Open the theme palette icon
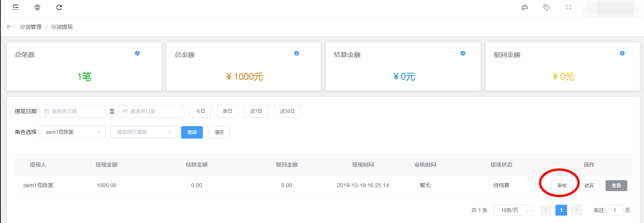 coord(525,7)
